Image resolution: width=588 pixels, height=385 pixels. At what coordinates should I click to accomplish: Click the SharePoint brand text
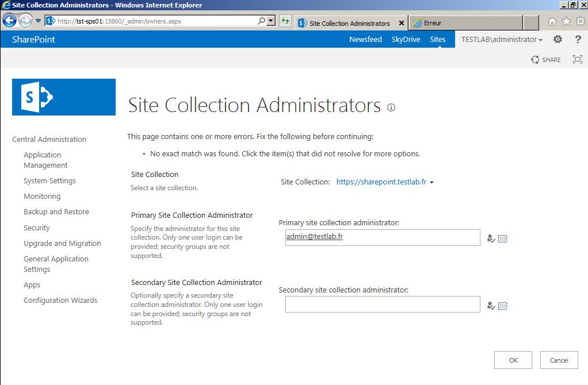(x=33, y=39)
